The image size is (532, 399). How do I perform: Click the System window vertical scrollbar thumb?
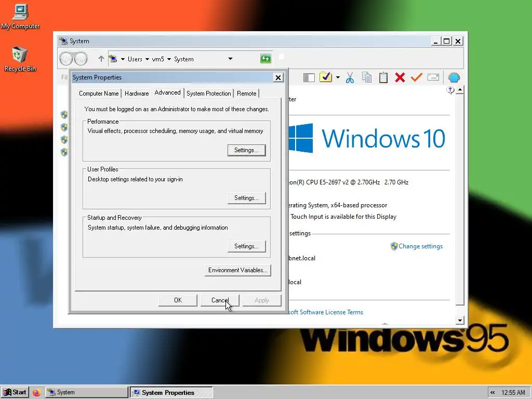[x=460, y=200]
